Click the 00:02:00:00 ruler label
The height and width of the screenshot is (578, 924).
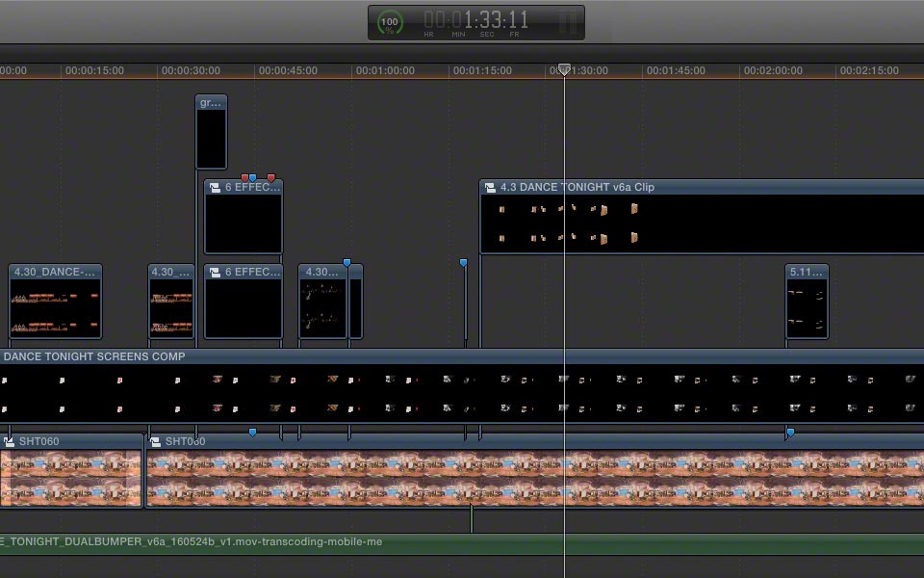point(773,70)
